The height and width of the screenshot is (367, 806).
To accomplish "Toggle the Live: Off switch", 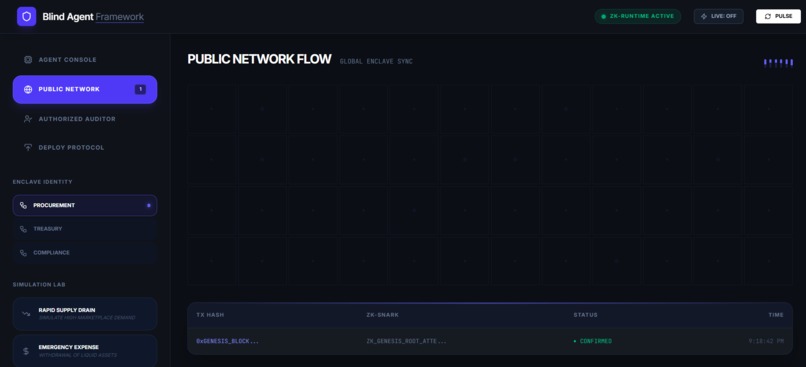I will pyautogui.click(x=718, y=16).
